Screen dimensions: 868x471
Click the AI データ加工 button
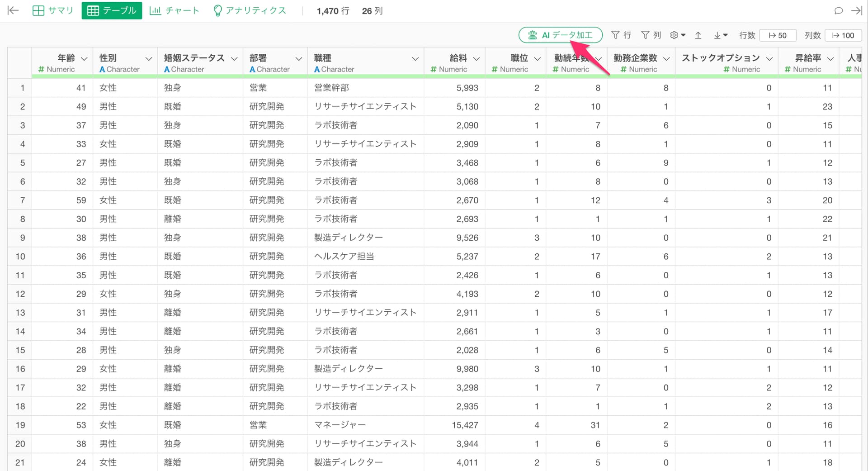click(x=560, y=35)
